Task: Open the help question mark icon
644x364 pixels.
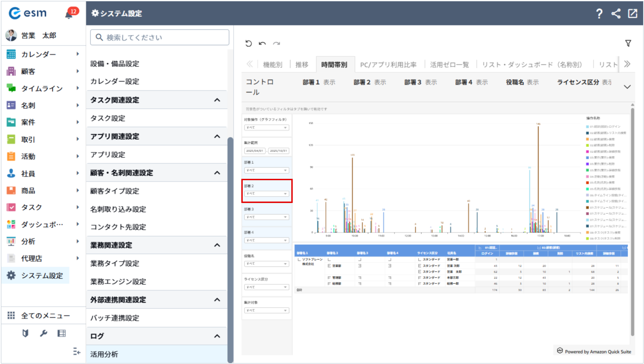Action: [599, 14]
